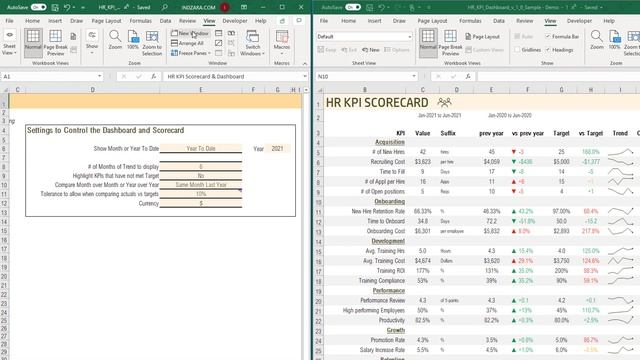Select Normal view in left window
The width and height of the screenshot is (640, 360).
(x=33, y=42)
